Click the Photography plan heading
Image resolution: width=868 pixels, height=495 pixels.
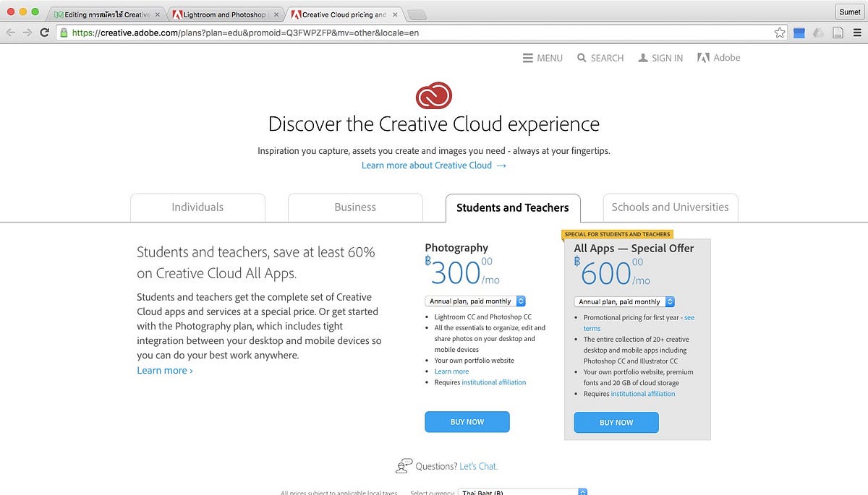click(x=456, y=248)
